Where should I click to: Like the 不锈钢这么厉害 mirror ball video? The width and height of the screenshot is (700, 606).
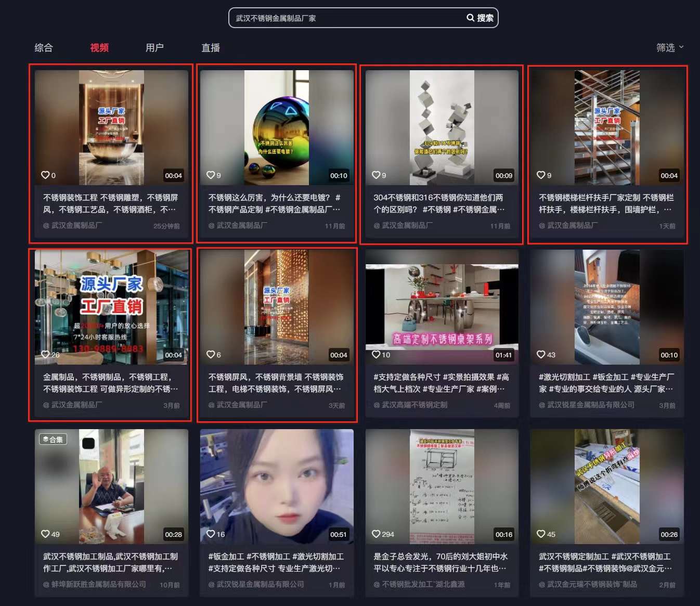click(211, 175)
